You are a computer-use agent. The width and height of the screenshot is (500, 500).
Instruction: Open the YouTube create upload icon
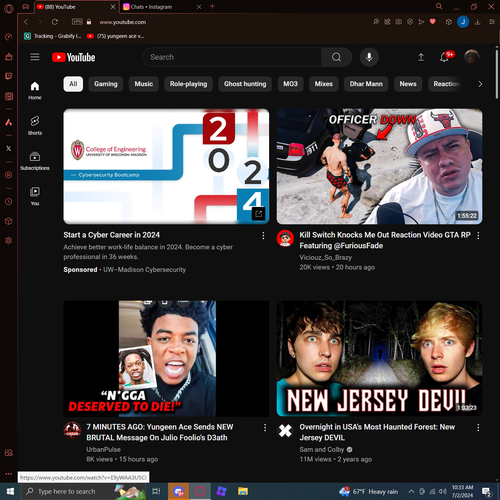pos(421,57)
